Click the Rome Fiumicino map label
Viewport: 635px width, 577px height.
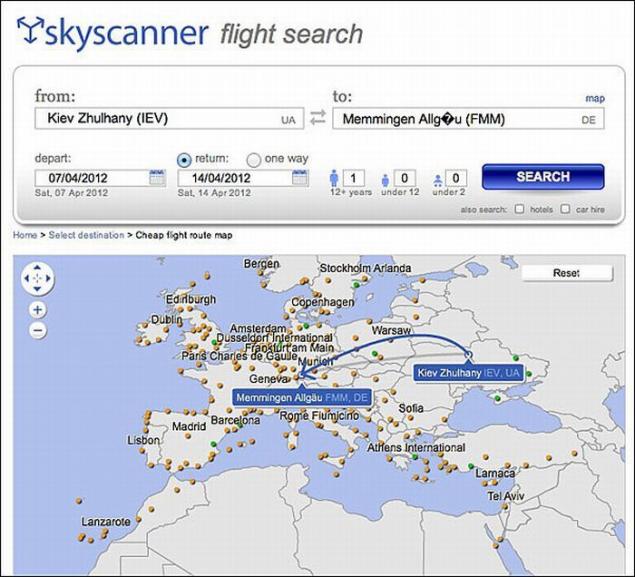click(319, 416)
